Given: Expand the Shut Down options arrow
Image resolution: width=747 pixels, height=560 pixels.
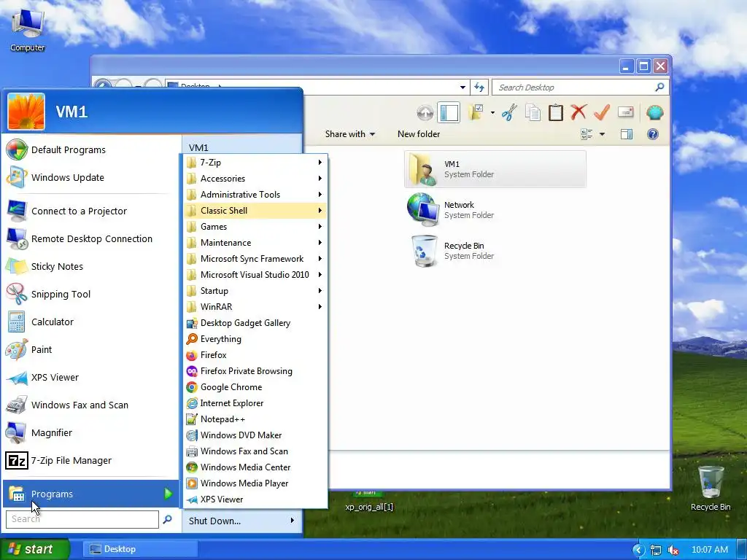Looking at the screenshot, I should pos(292,521).
